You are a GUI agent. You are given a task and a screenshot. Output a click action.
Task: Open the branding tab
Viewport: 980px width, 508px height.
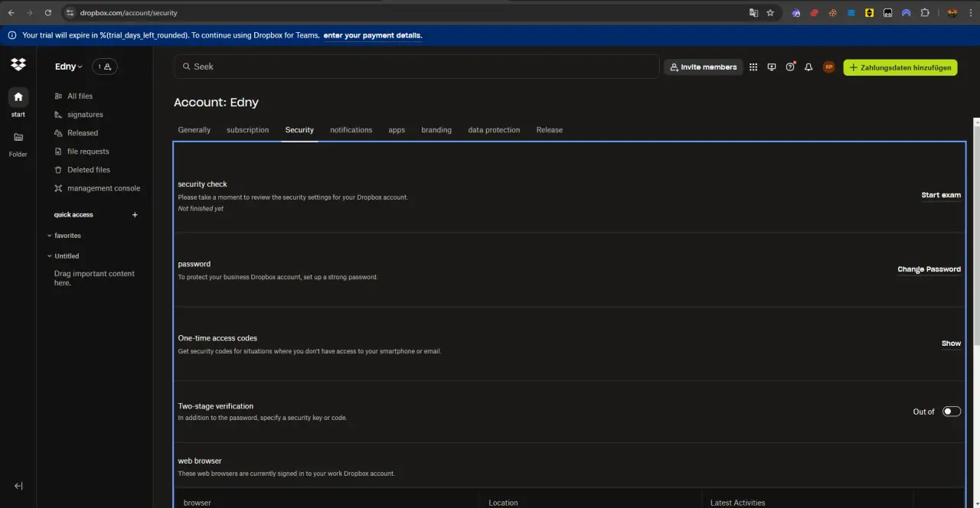click(x=436, y=130)
